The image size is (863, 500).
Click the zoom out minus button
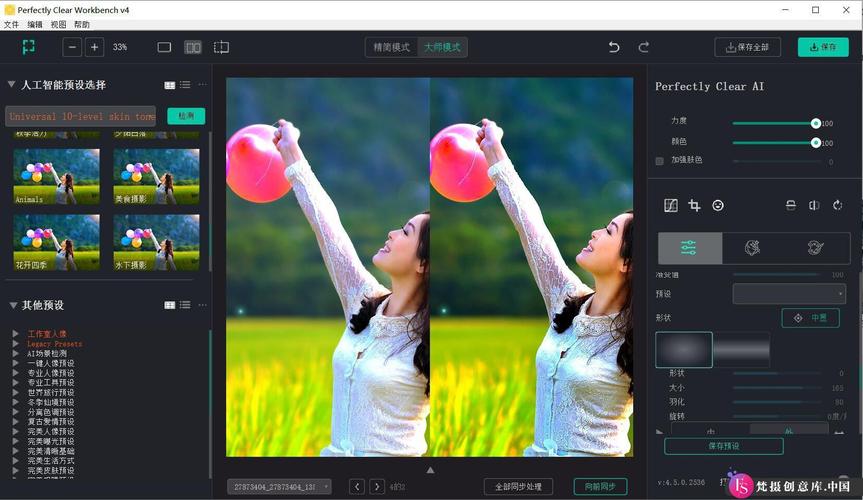pos(72,47)
